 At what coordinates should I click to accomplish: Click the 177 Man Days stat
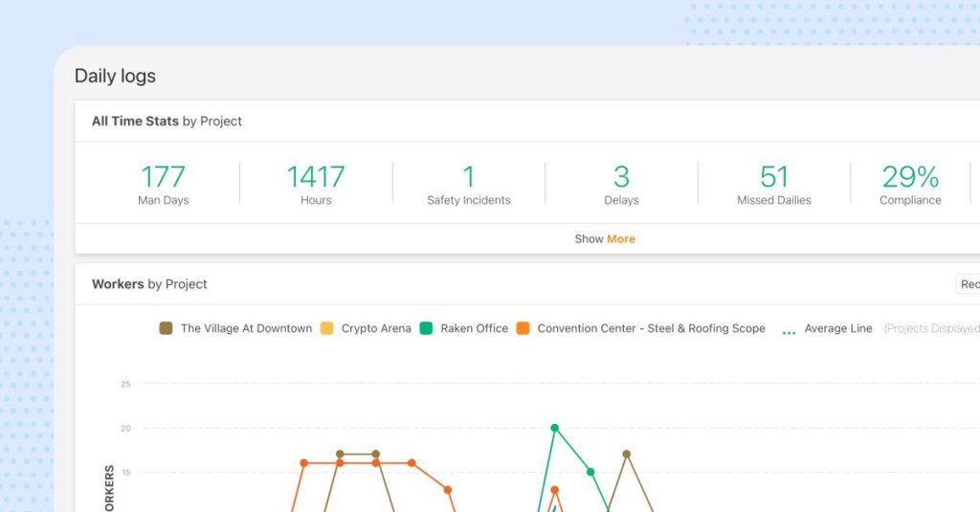[163, 185]
